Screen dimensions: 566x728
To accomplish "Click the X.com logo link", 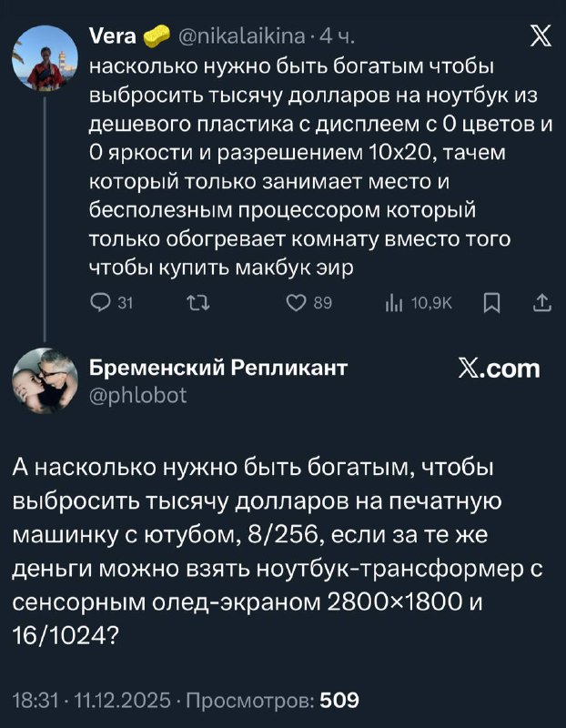I will 497,369.
